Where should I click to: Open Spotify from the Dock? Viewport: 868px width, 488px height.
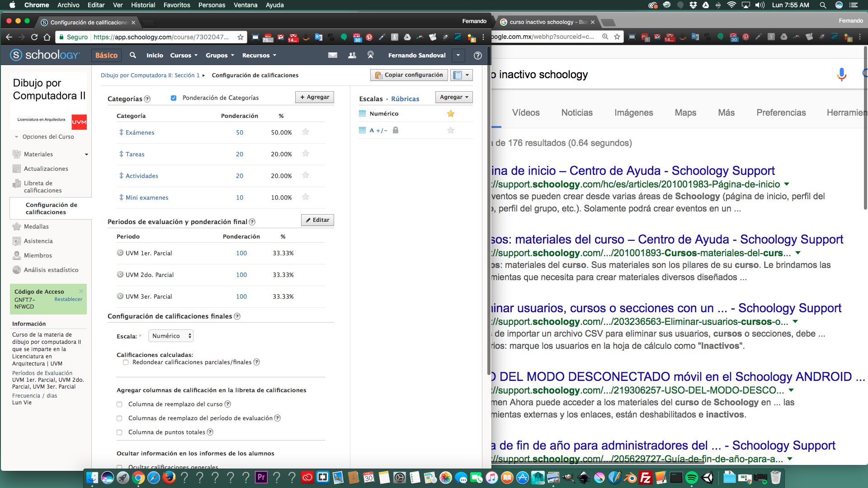pos(692,478)
